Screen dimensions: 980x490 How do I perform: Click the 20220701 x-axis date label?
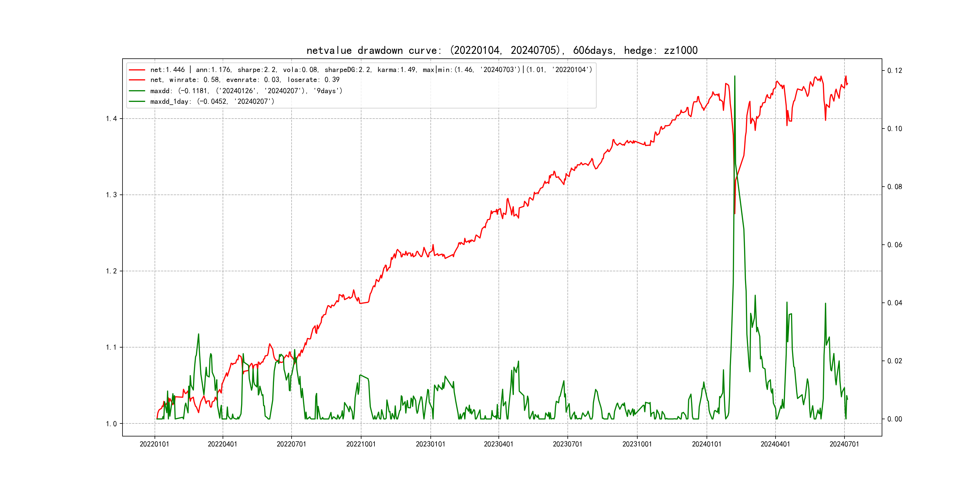click(291, 444)
